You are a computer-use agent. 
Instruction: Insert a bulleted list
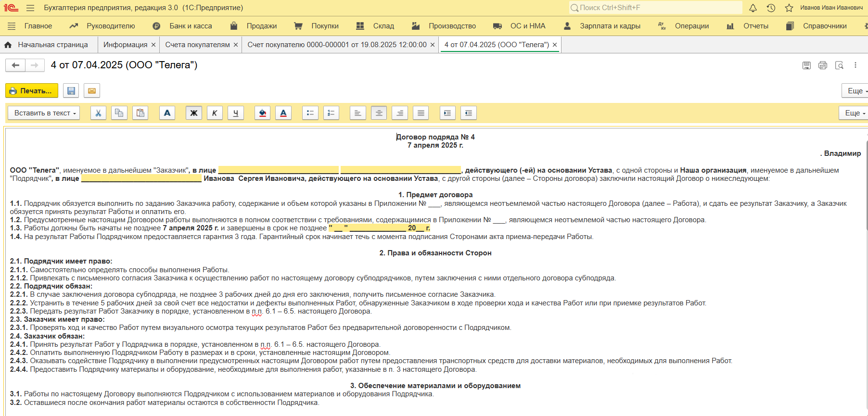[310, 113]
